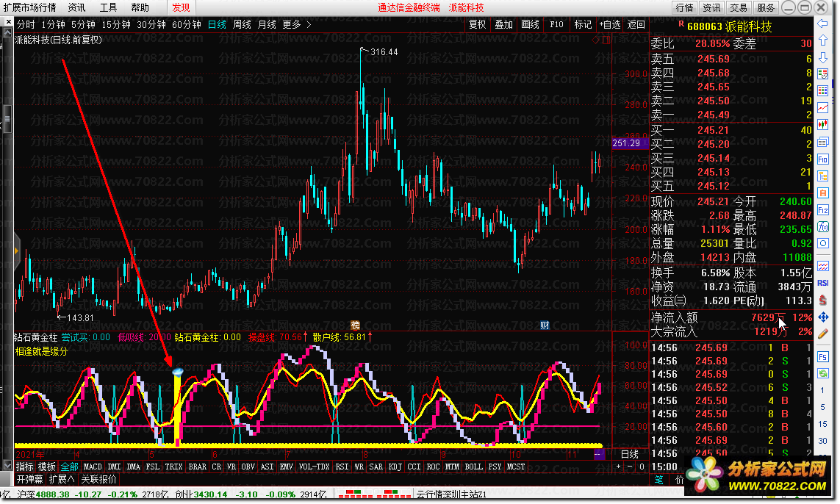Click the 榜 ranking marker on the chart
Viewport: 840px width, 504px height.
pos(355,325)
